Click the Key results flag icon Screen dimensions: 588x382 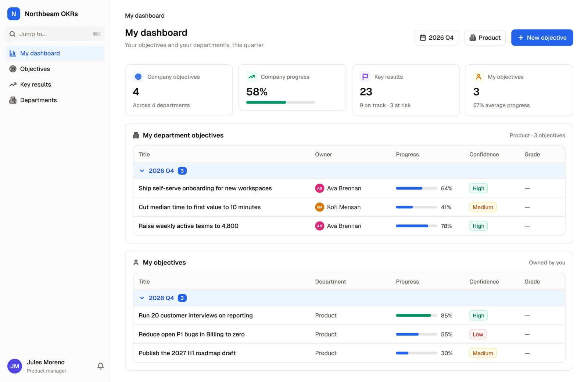point(365,77)
